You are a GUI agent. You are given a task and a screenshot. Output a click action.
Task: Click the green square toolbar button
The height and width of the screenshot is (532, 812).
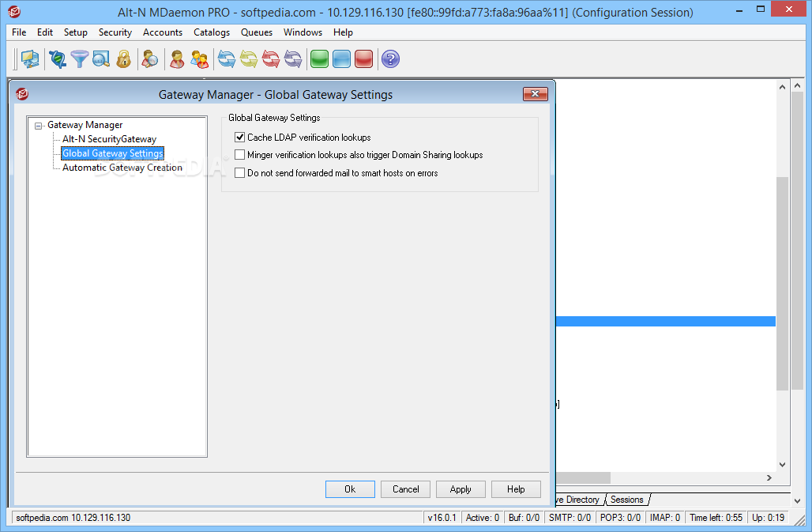point(320,59)
